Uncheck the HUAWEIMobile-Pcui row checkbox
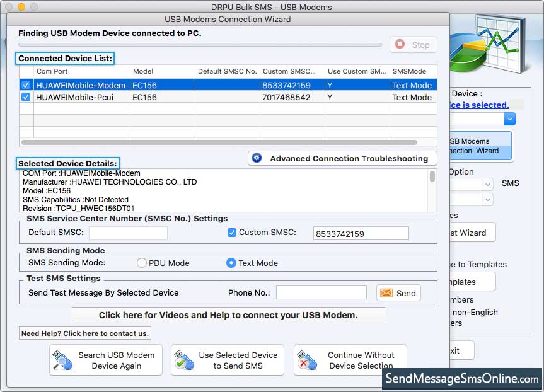Screen dimensions: 544x392 tap(26, 97)
